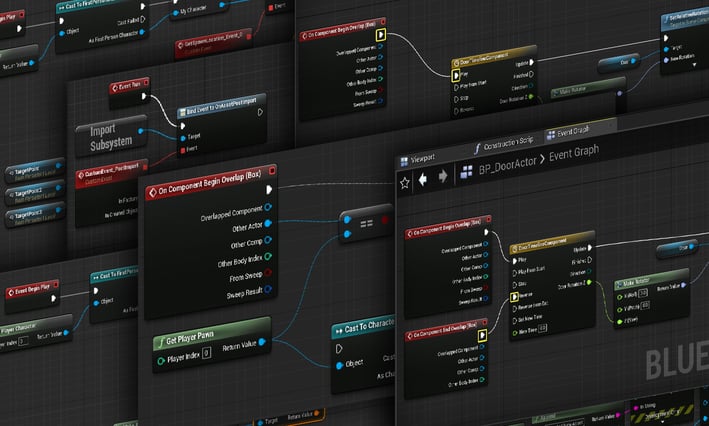Select the Event Run node header
Image resolution: width=709 pixels, height=426 pixels.
pos(130,86)
